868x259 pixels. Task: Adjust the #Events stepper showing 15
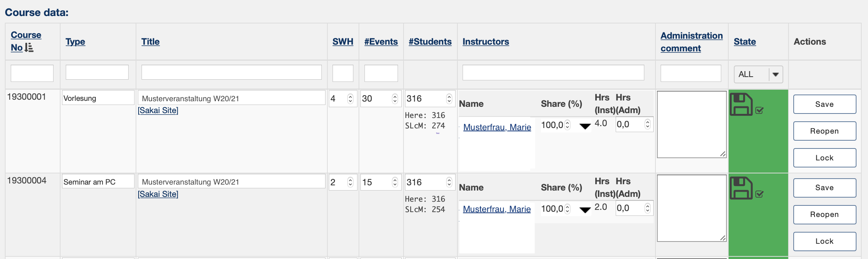pyautogui.click(x=395, y=182)
